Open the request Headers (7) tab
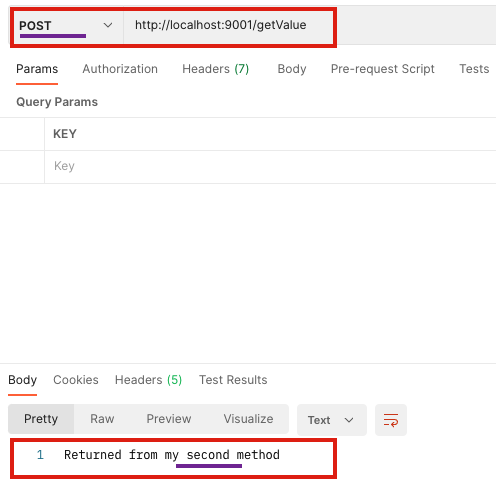The width and height of the screenshot is (496, 491). point(216,69)
